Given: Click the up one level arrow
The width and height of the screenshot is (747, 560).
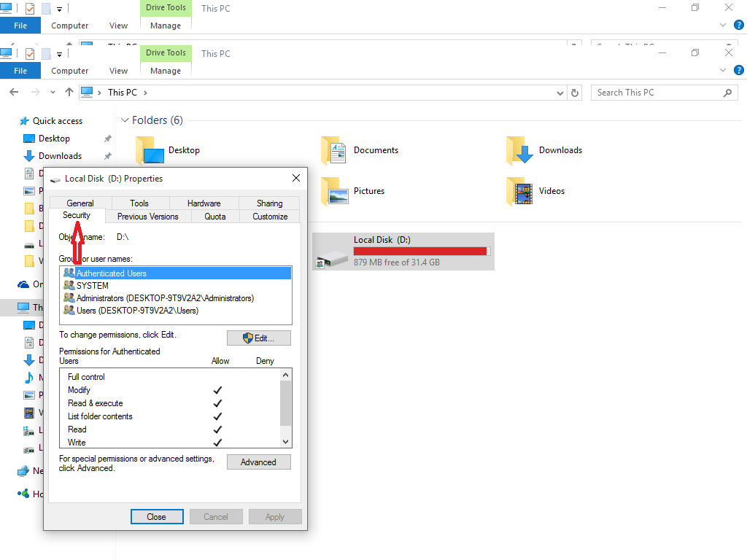Looking at the screenshot, I should [69, 92].
